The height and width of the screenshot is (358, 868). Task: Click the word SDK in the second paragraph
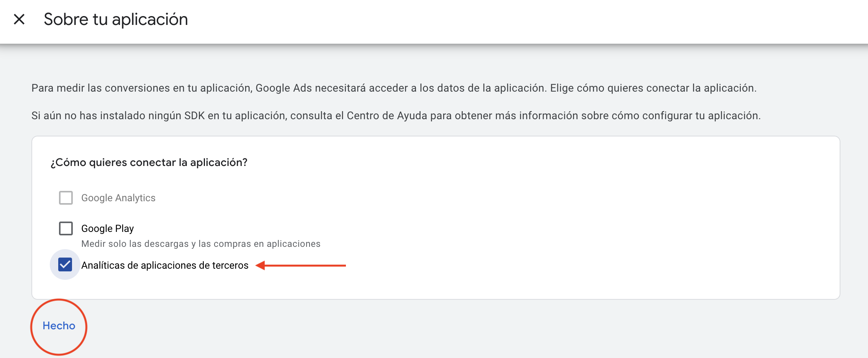click(194, 116)
